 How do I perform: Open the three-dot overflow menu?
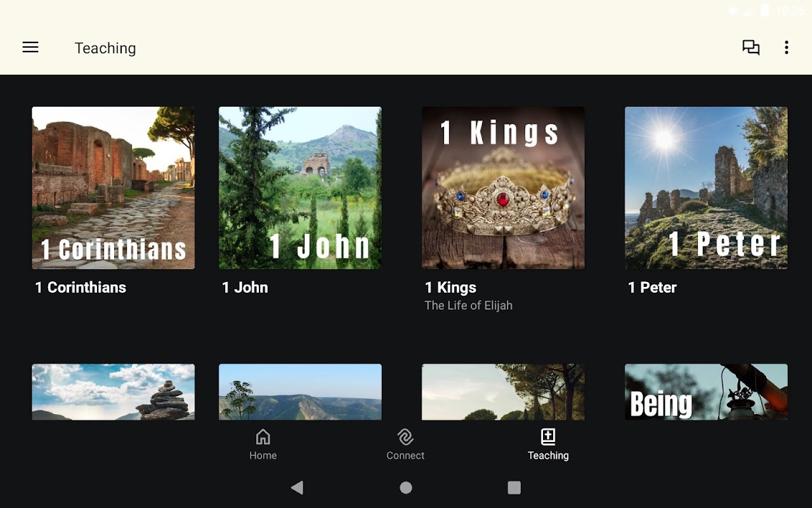pos(787,48)
